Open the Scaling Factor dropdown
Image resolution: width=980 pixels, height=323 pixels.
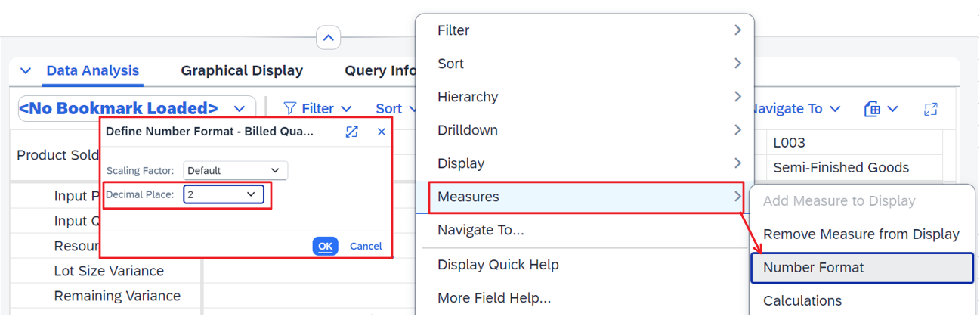coord(235,170)
